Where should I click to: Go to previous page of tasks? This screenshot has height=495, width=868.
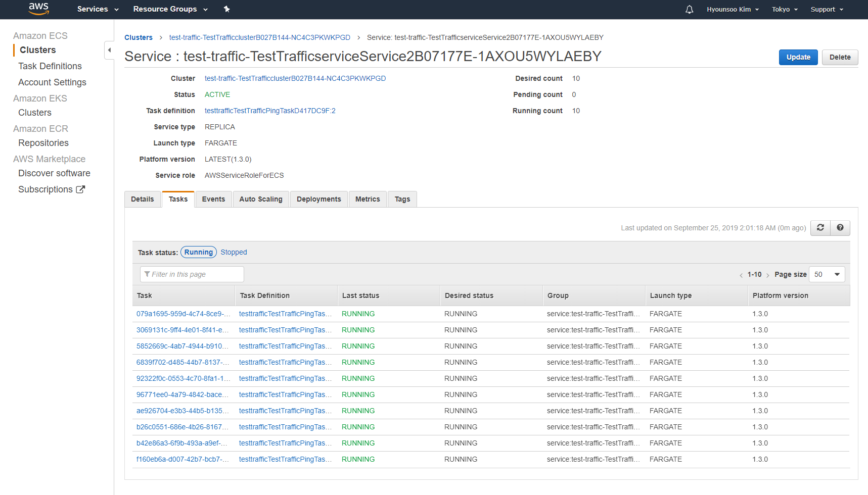click(x=741, y=275)
